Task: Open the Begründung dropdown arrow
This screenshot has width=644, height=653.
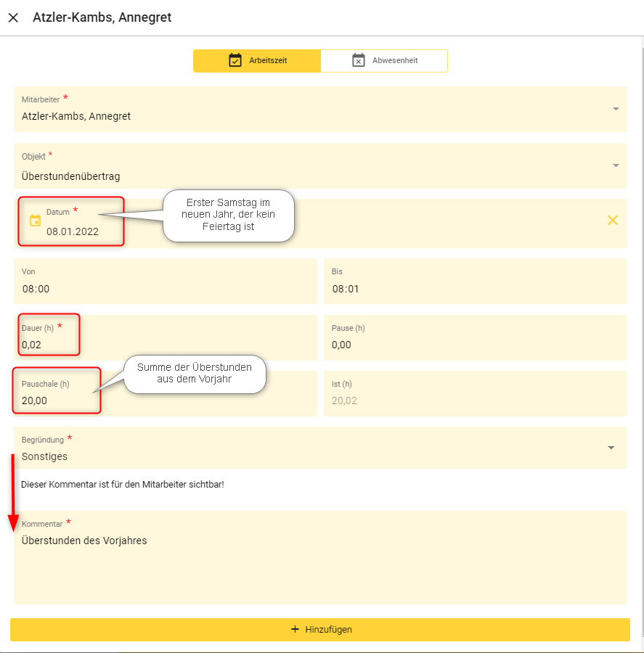Action: tap(611, 448)
